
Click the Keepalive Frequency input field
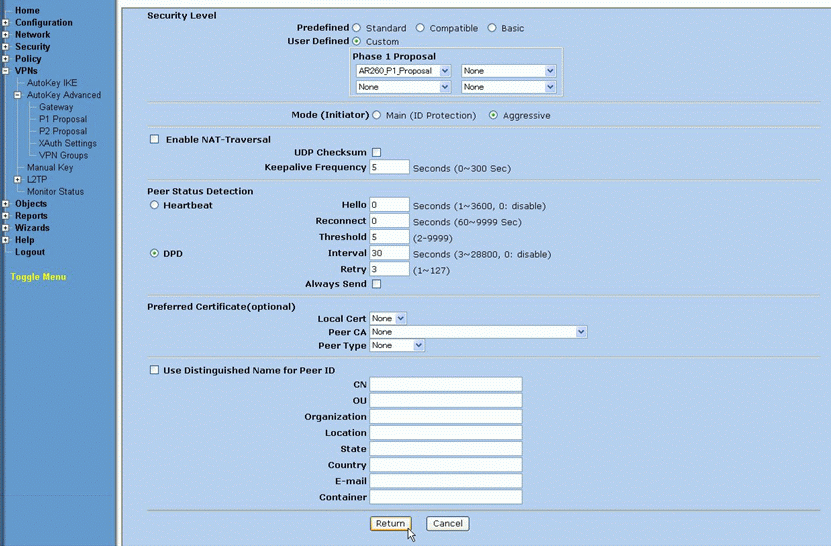tap(389, 167)
